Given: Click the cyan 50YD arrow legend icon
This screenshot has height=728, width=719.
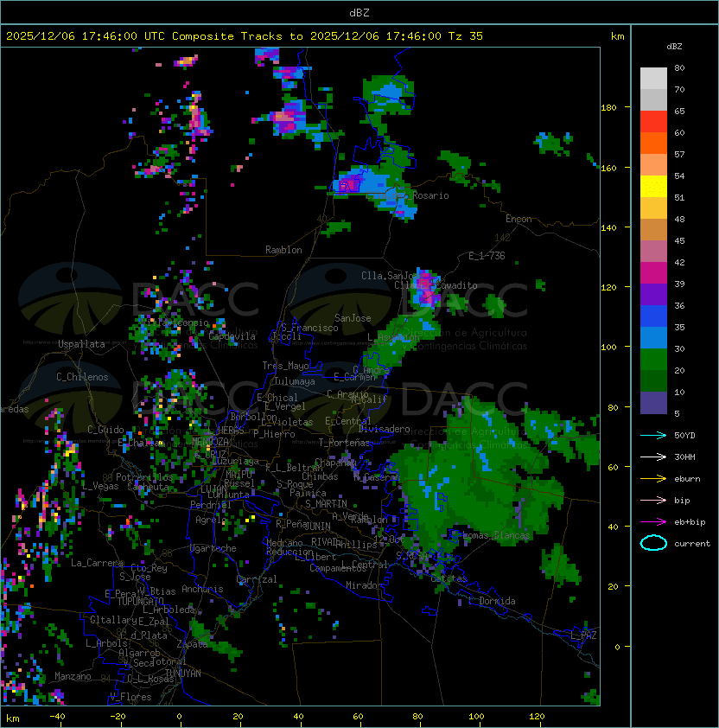Looking at the screenshot, I should [653, 435].
